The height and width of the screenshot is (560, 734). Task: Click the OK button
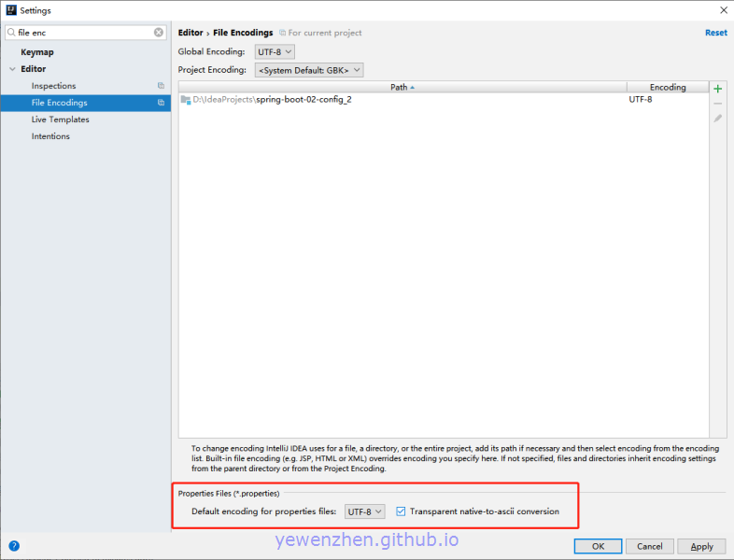pyautogui.click(x=598, y=546)
